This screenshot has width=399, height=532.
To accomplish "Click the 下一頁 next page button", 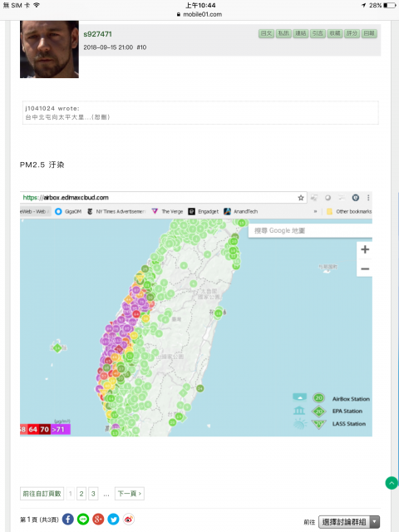I will pyautogui.click(x=130, y=494).
